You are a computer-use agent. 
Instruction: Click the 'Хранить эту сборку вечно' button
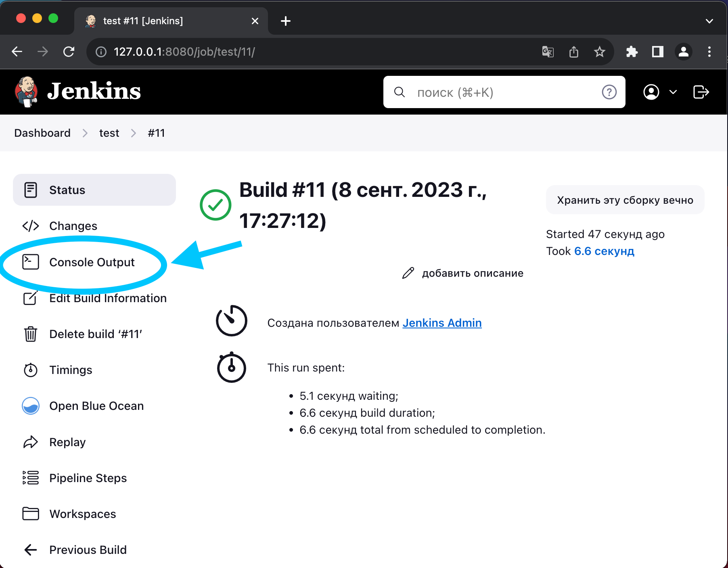click(625, 200)
